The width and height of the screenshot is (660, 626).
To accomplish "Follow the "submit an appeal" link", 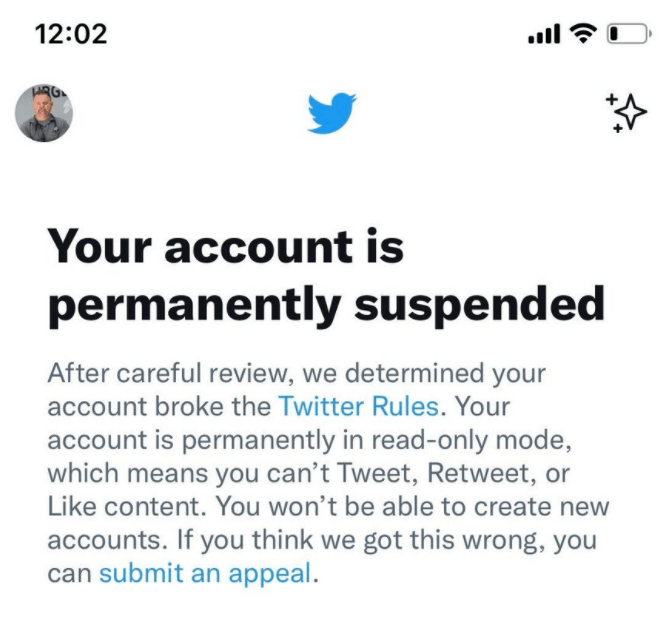I will [206, 574].
